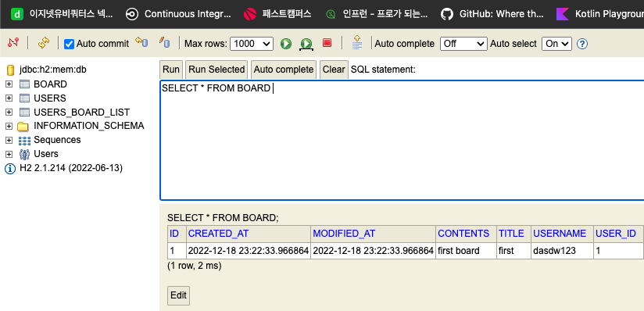Toggle the Auto commit checkbox
The height and width of the screenshot is (311, 644).
(70, 44)
